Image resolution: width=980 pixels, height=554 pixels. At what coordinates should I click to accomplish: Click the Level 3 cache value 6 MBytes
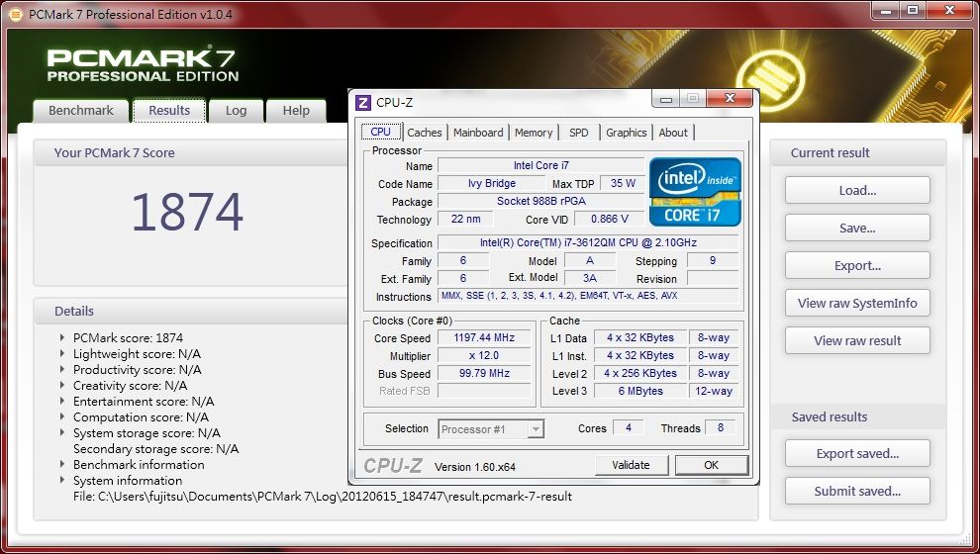pyautogui.click(x=640, y=391)
